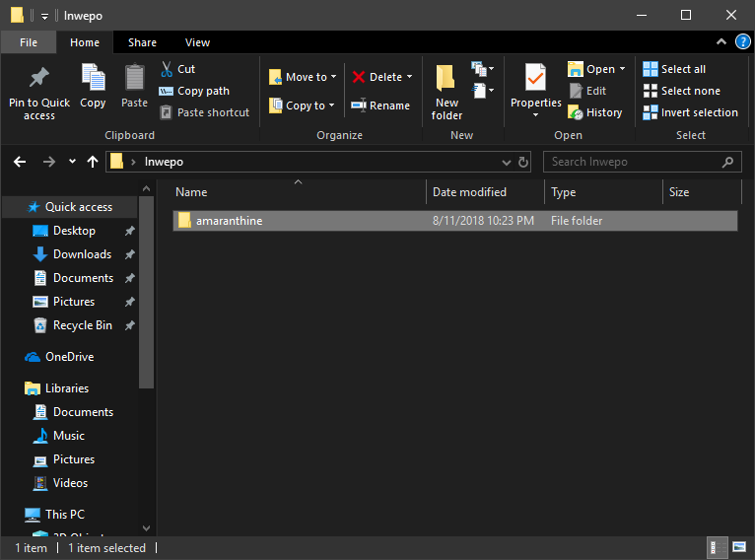The height and width of the screenshot is (560, 755).
Task: Open the File menu
Action: pyautogui.click(x=29, y=42)
